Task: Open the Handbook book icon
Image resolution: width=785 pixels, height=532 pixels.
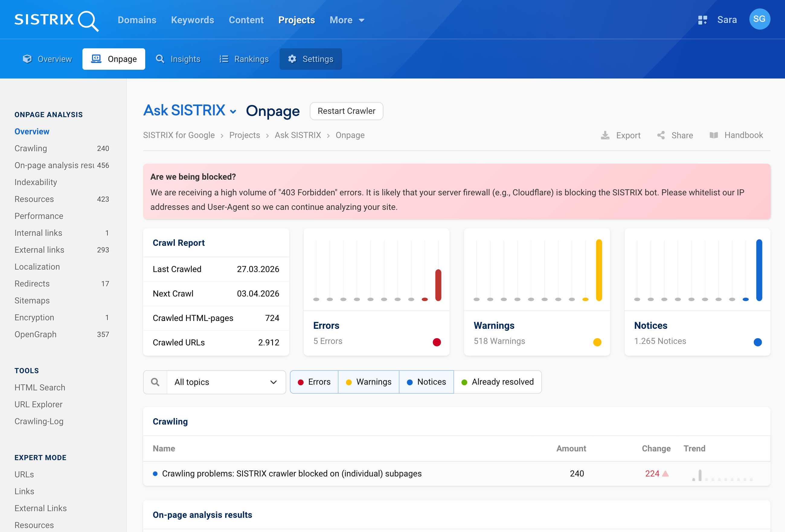Action: (715, 135)
